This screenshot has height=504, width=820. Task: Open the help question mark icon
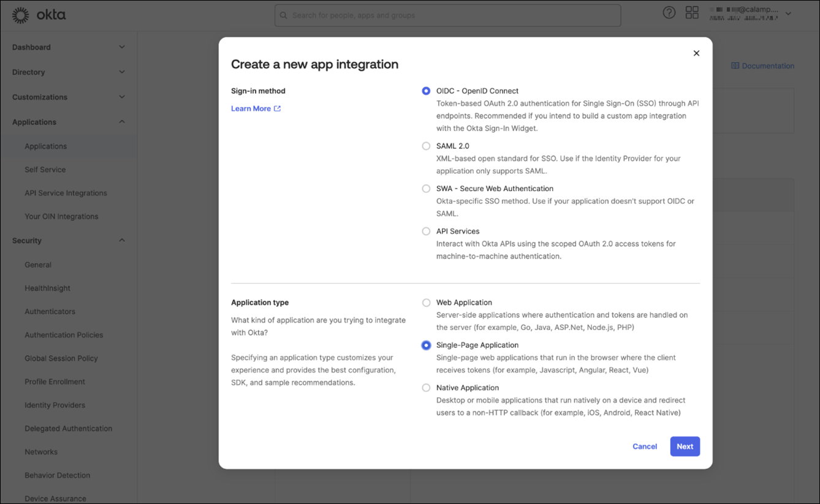(669, 13)
